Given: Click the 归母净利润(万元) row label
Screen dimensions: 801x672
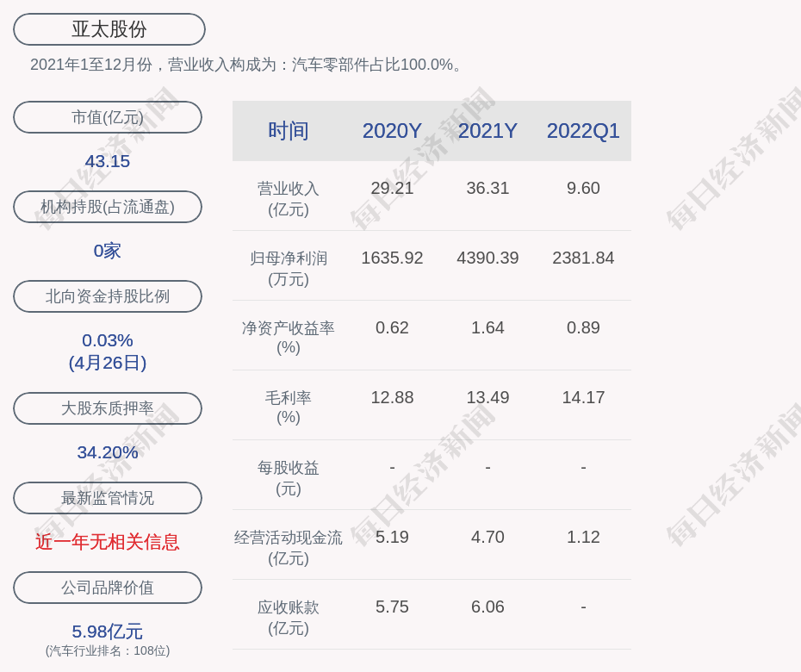Looking at the screenshot, I should click(289, 268).
